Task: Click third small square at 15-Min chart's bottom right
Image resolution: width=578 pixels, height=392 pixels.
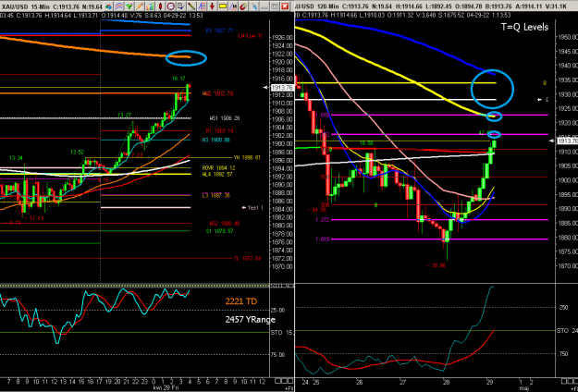Action: [289, 381]
